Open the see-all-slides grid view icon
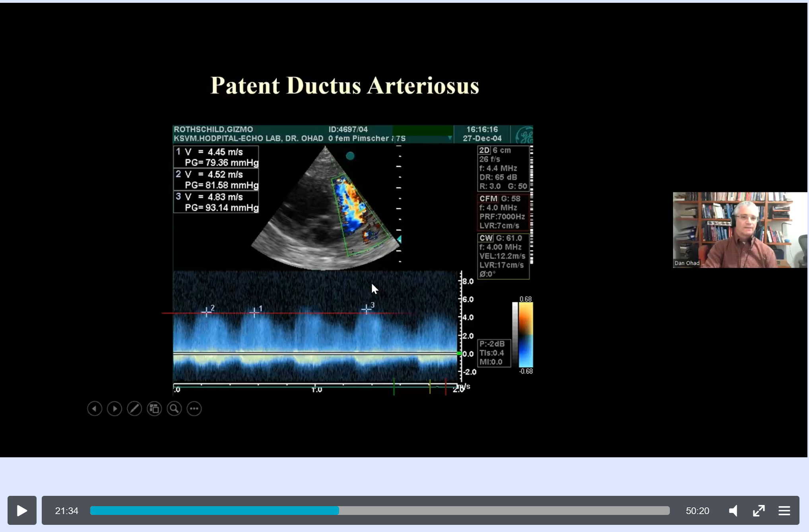This screenshot has height=532, width=809. click(154, 408)
